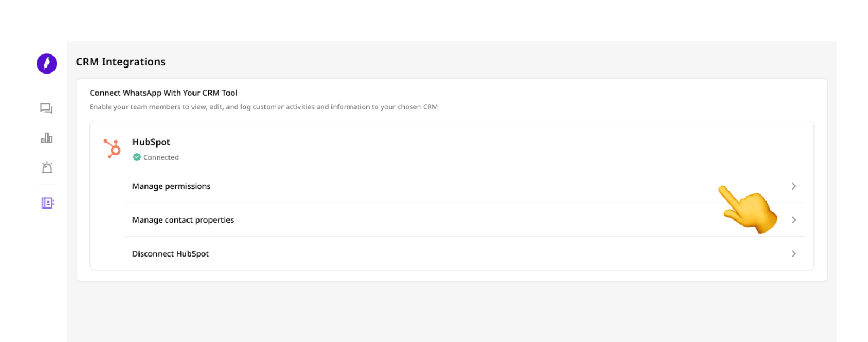
Task: Click the CRM Integrations heading
Action: [x=121, y=62]
